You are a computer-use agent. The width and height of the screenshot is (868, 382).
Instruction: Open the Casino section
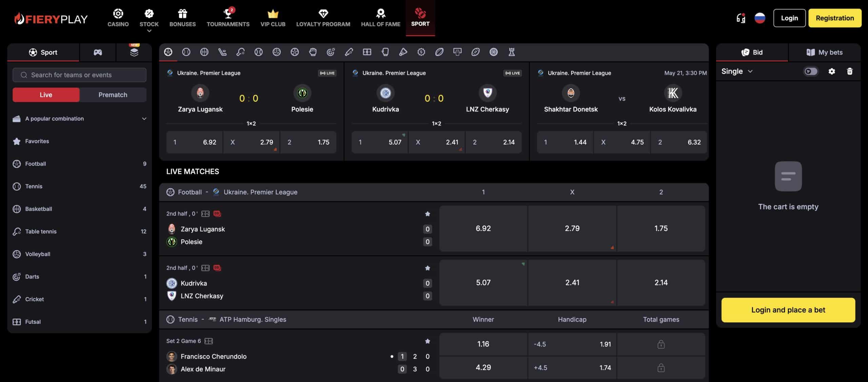(118, 18)
